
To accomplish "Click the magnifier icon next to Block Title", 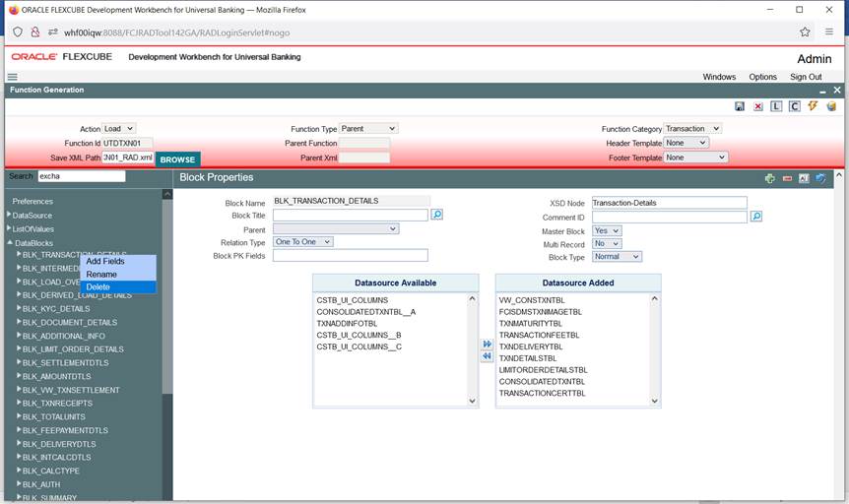I will coord(437,215).
